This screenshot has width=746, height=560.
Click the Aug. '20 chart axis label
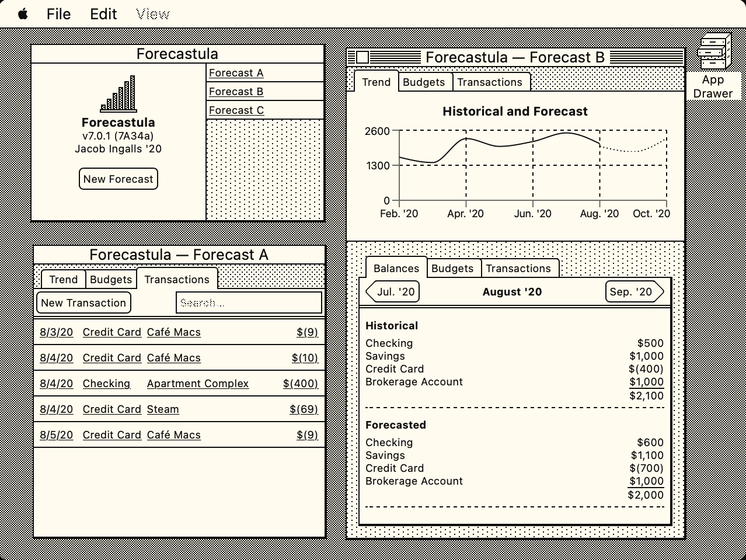pyautogui.click(x=599, y=214)
